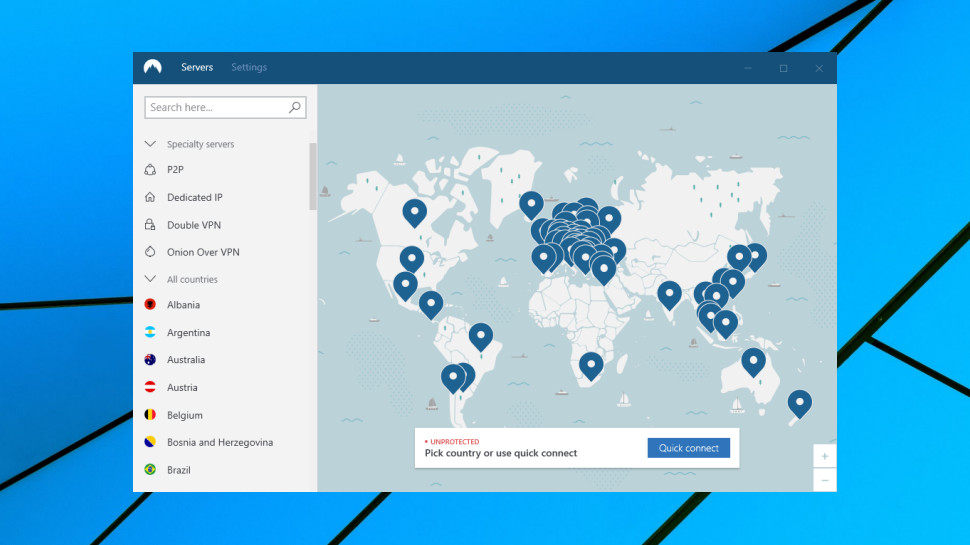Click the Mexico map pin
970x545 pixels.
(405, 286)
